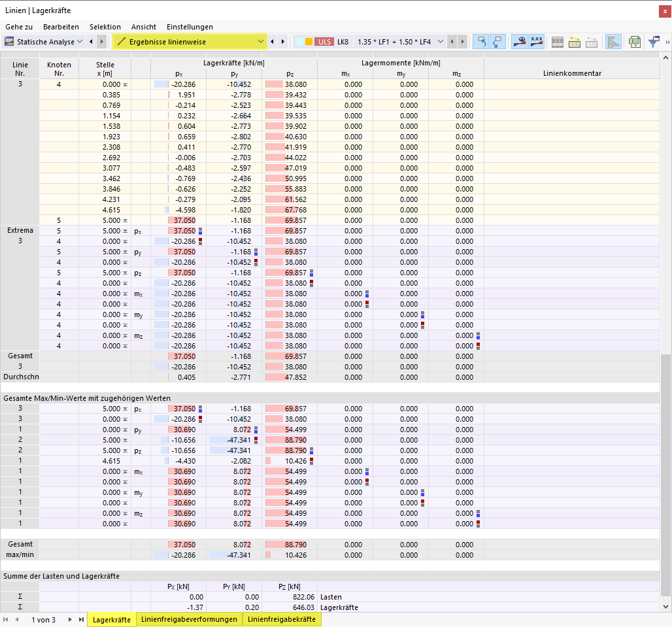This screenshot has width=672, height=627.
Task: Click the 1 von 3 page indicator
Action: (43, 620)
